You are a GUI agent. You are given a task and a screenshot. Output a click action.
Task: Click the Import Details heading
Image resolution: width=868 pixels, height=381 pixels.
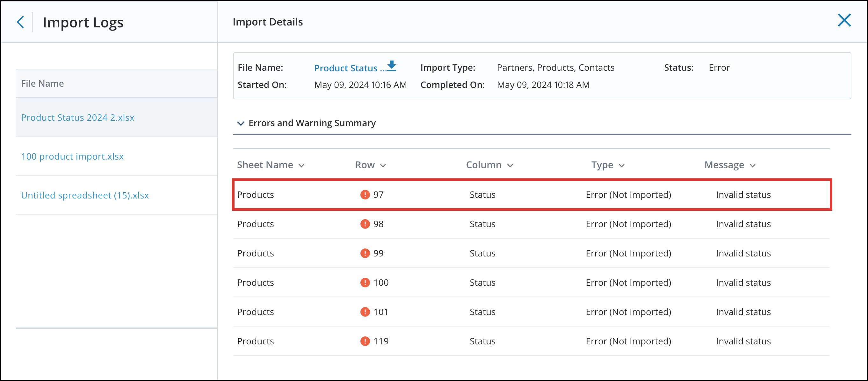[268, 22]
